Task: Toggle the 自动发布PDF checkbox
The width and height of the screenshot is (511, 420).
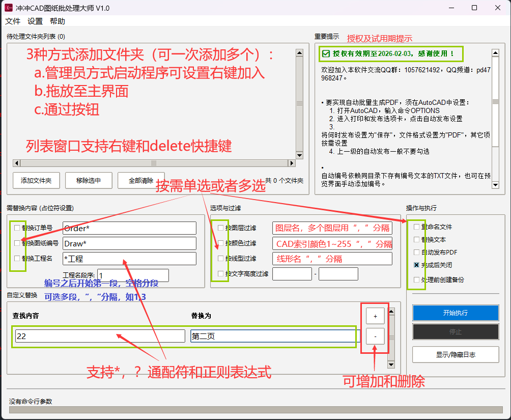Action: point(417,253)
